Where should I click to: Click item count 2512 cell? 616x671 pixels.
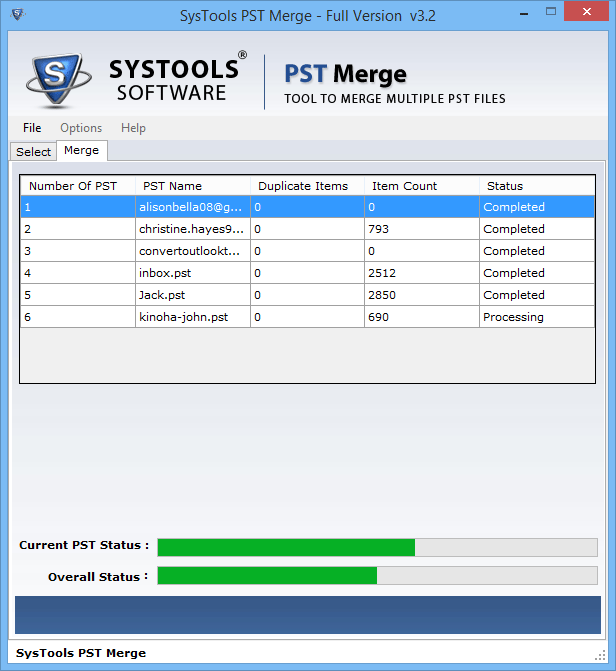click(422, 273)
